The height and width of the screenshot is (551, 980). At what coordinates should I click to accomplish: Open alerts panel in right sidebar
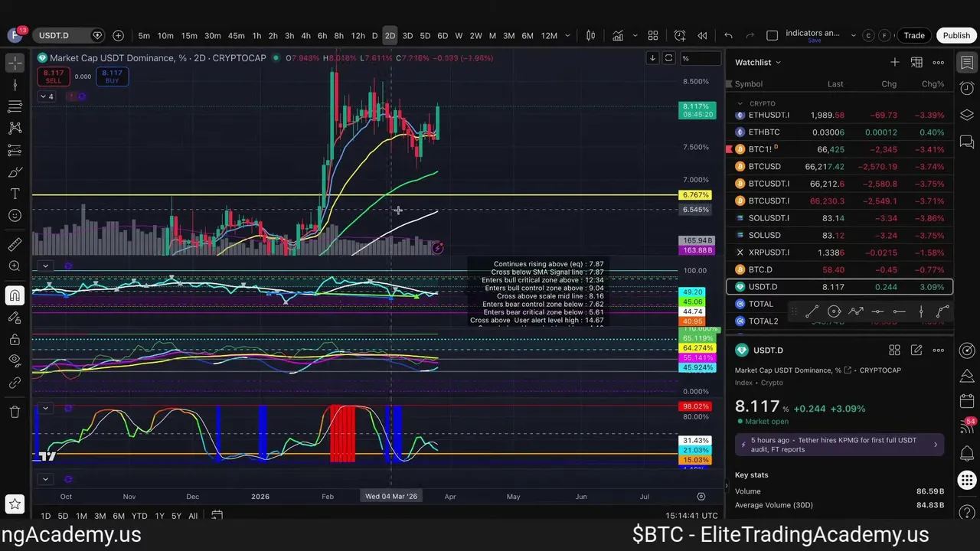(967, 89)
